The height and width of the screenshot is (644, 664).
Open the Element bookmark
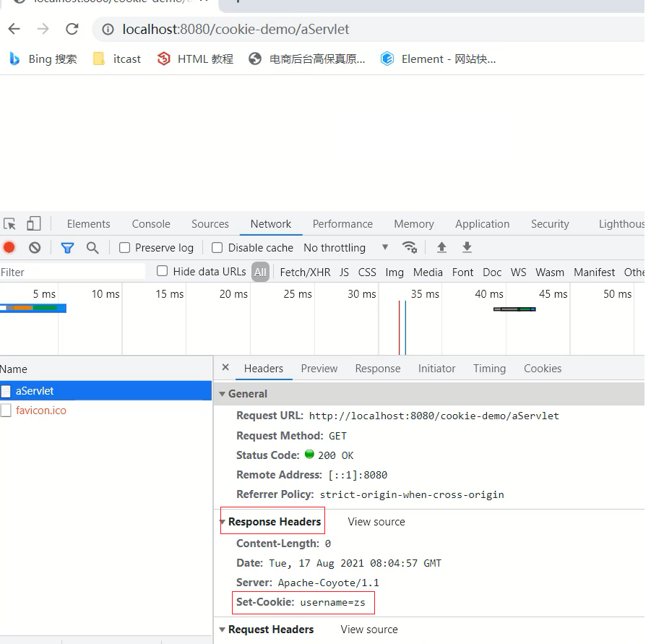438,59
